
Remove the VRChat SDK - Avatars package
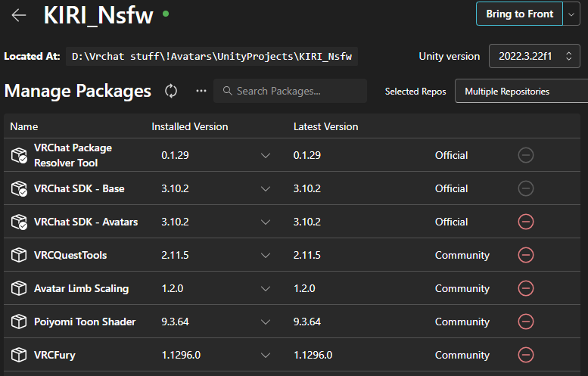pos(525,222)
